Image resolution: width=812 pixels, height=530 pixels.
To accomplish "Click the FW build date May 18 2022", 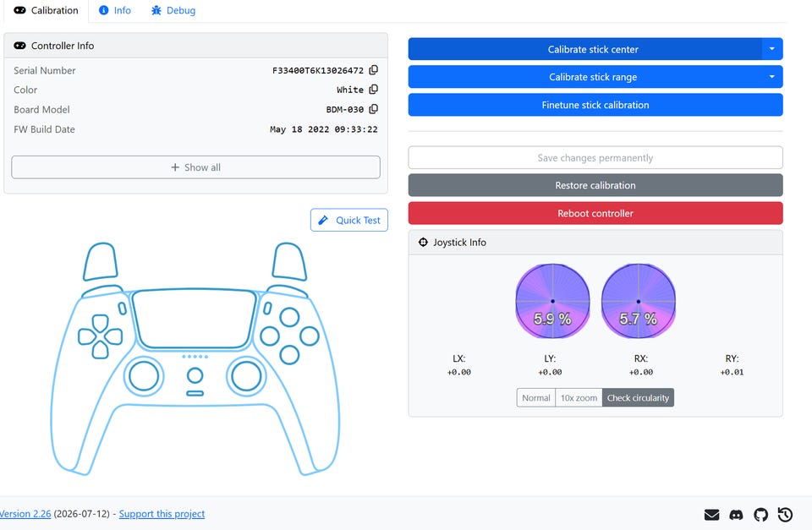I will coord(324,129).
